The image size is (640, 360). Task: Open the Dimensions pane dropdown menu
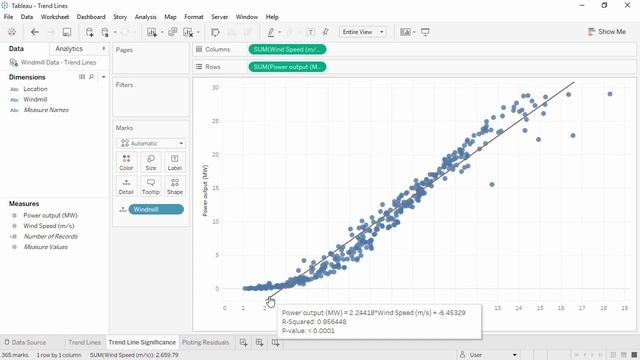pos(104,77)
